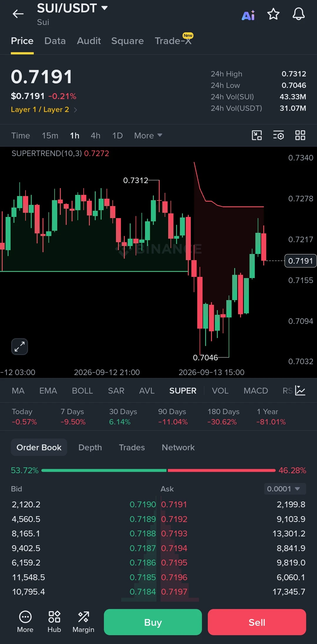Select the 4h interval
Screen dimensions: 317x644
pos(95,136)
